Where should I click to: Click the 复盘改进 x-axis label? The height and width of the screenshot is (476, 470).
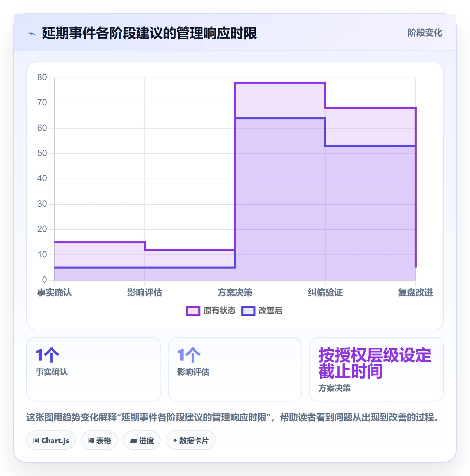[x=416, y=293]
